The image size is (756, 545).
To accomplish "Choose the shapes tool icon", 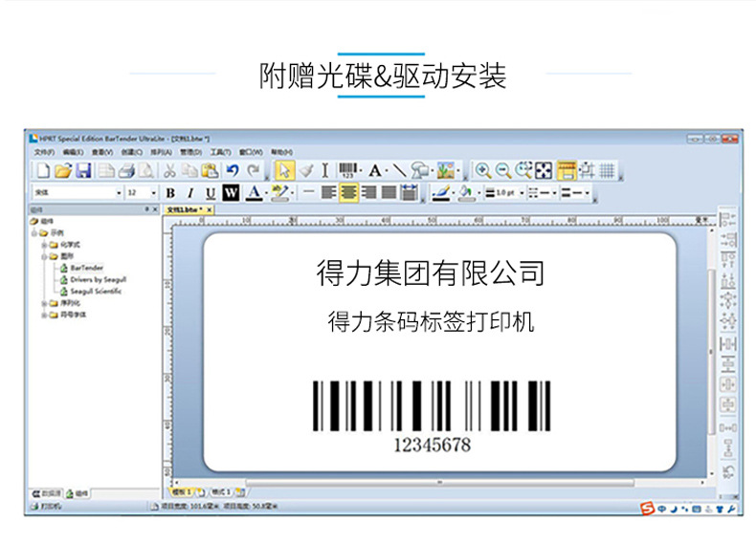I will [419, 170].
